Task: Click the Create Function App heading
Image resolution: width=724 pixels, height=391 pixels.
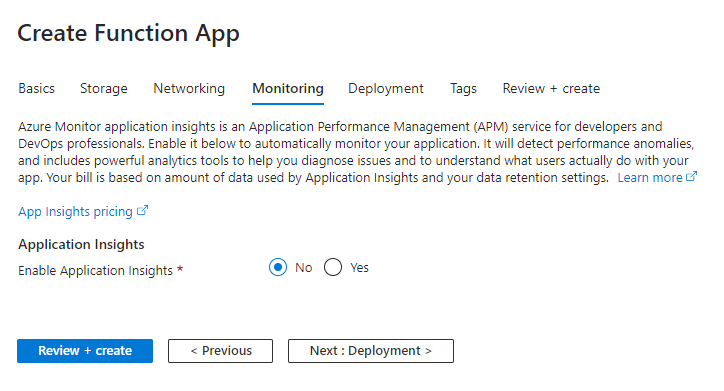Action: 128,33
